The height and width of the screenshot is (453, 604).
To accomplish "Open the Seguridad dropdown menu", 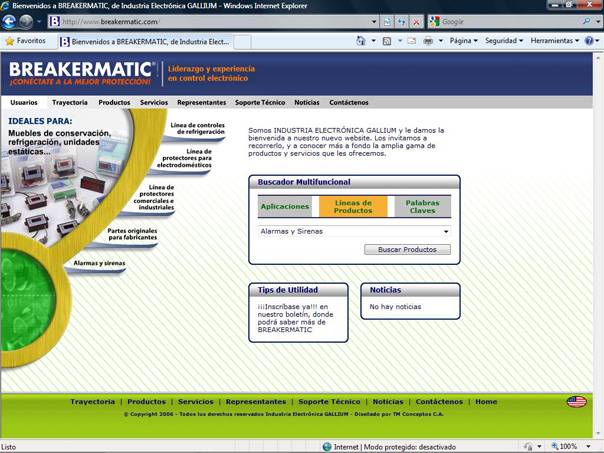I will coord(503,41).
